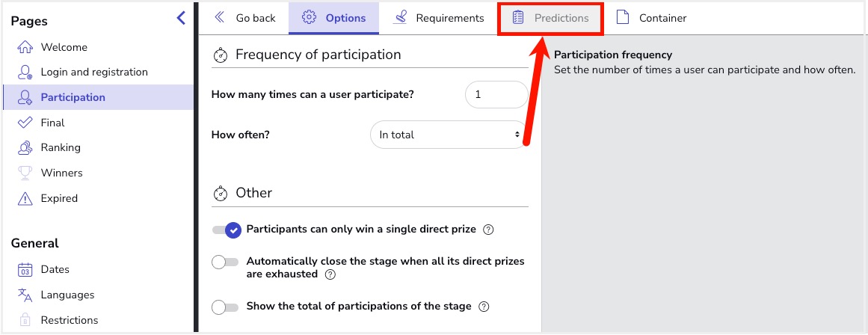Image resolution: width=868 pixels, height=335 pixels.
Task: Open the How often dropdown
Action: pos(449,135)
